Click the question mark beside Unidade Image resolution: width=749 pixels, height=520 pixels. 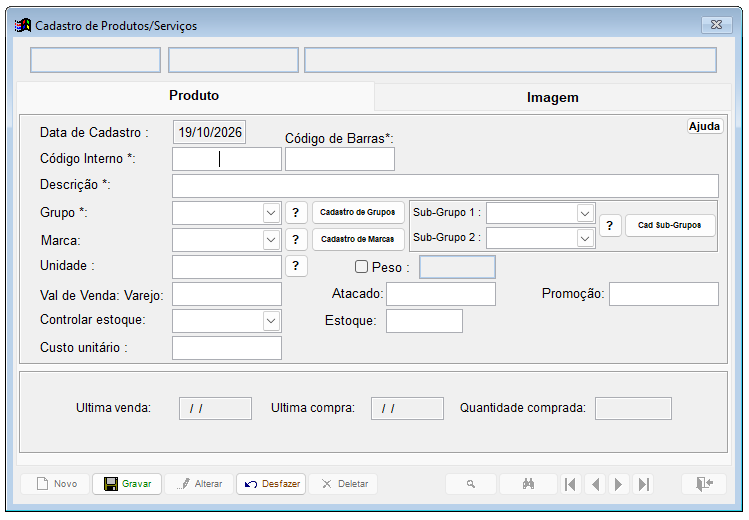[296, 266]
